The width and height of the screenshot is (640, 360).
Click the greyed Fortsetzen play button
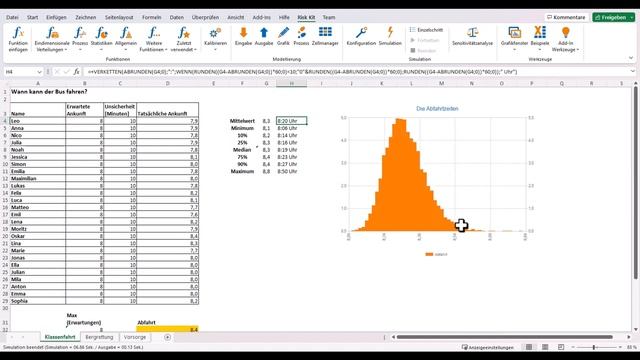tap(424, 40)
